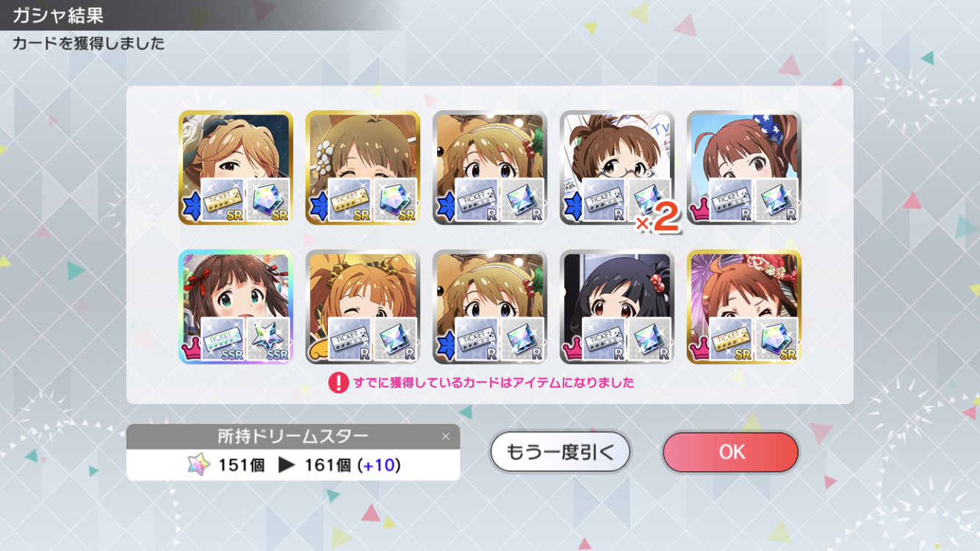The height and width of the screenshot is (551, 980).
Task: Click the blue star badge on first card
Action: point(190,209)
